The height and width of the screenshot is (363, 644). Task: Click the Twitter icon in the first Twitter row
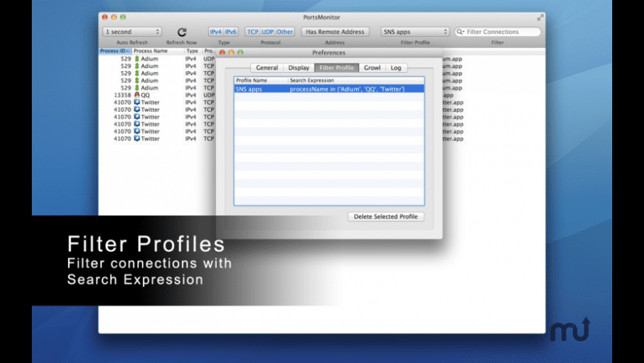pos(137,102)
